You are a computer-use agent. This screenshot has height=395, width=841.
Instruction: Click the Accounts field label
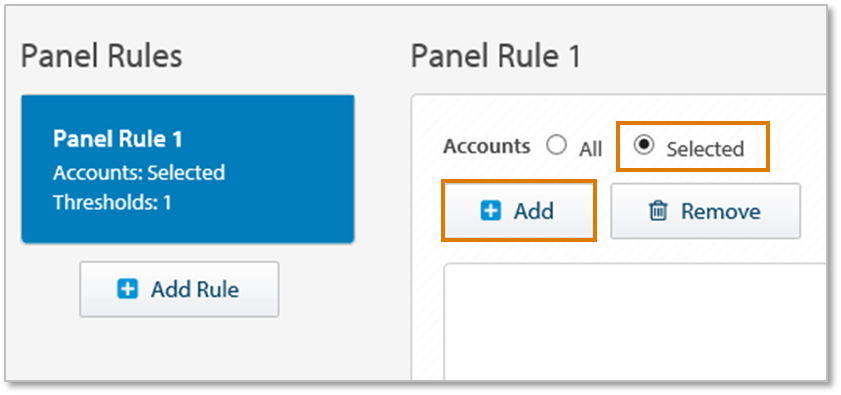pyautogui.click(x=486, y=146)
